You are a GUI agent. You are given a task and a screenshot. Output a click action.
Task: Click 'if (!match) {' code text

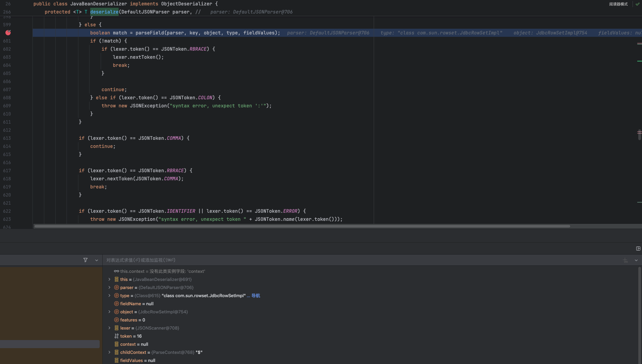pos(108,41)
